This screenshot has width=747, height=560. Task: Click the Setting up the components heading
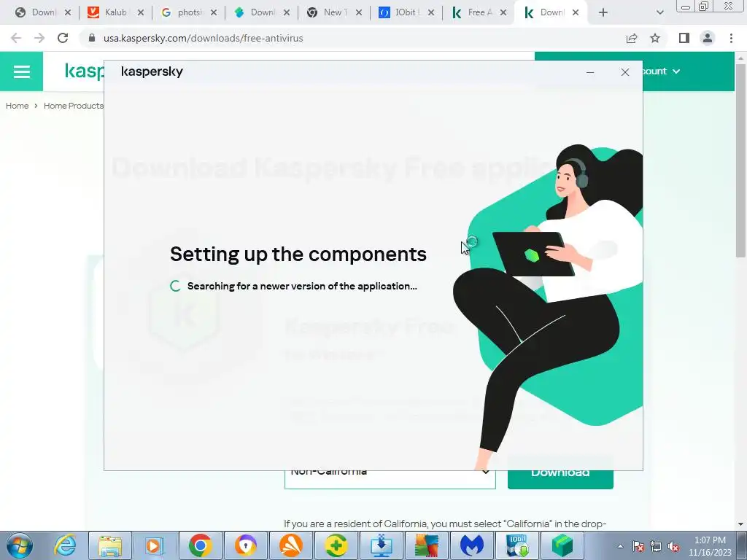click(x=298, y=254)
